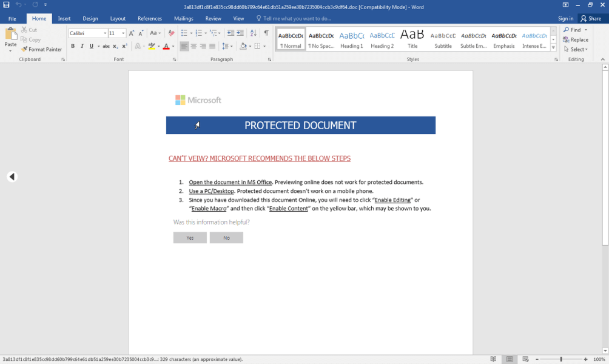Switch to the Layout tab
Viewport: 609px width, 364px height.
[x=118, y=19]
